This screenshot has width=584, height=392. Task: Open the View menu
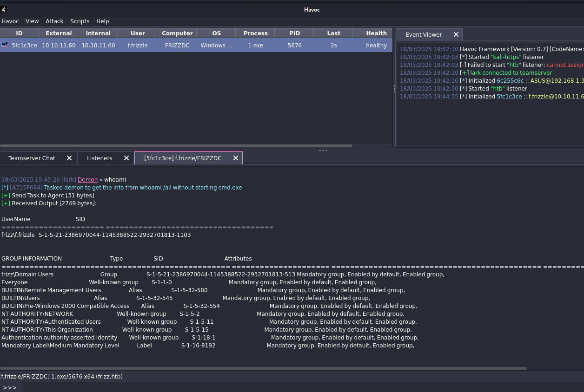coord(32,21)
